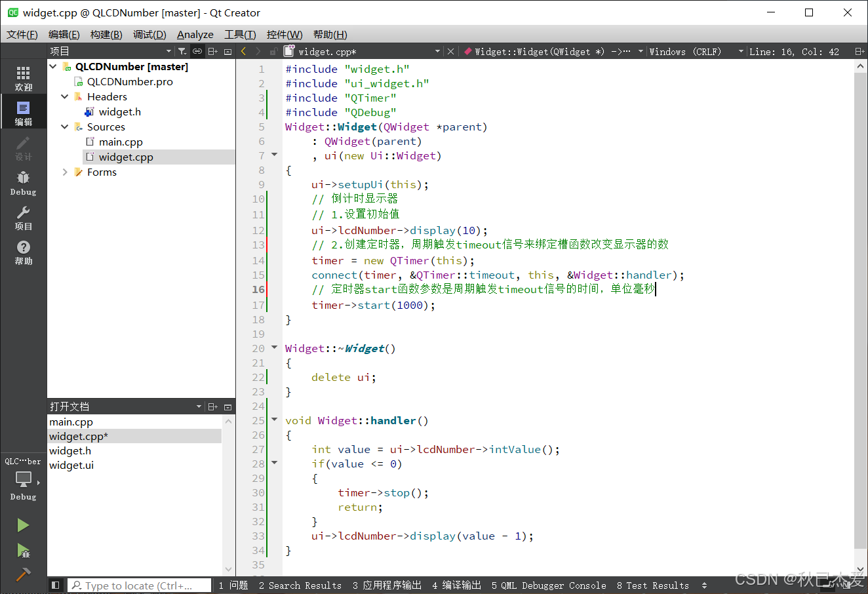Screen dimensions: 868x594
Task: Toggle synchronize with editor link icon
Action: click(x=197, y=51)
